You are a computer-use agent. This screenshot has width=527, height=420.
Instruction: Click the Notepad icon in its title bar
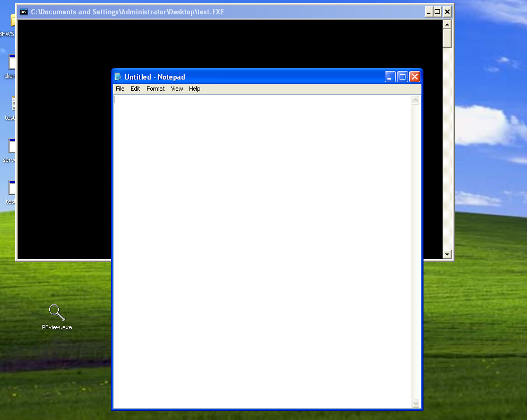118,77
